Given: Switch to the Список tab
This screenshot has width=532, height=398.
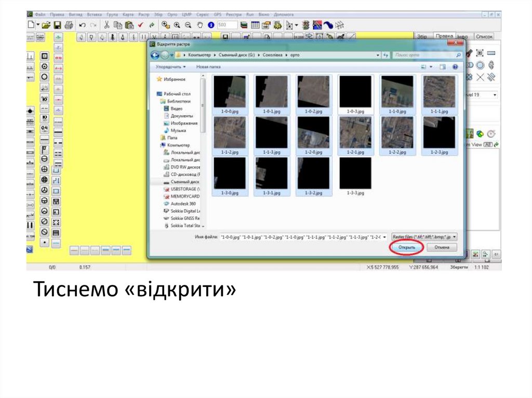Looking at the screenshot, I should click(x=484, y=36).
